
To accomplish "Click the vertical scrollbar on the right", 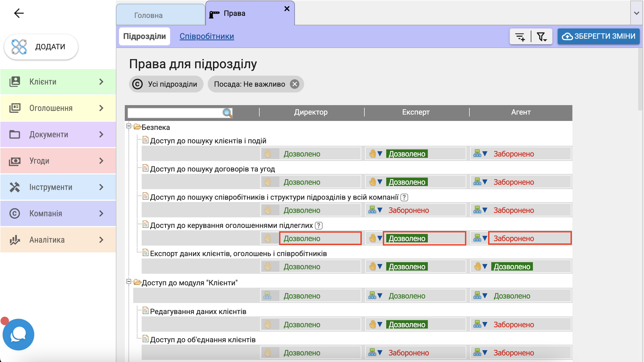I will [x=640, y=79].
